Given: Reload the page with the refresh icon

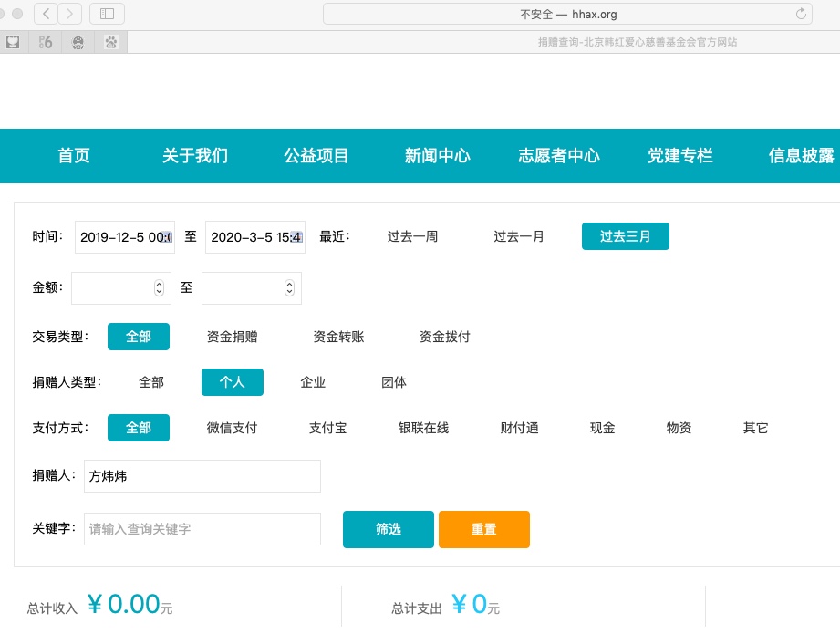Looking at the screenshot, I should [x=801, y=14].
